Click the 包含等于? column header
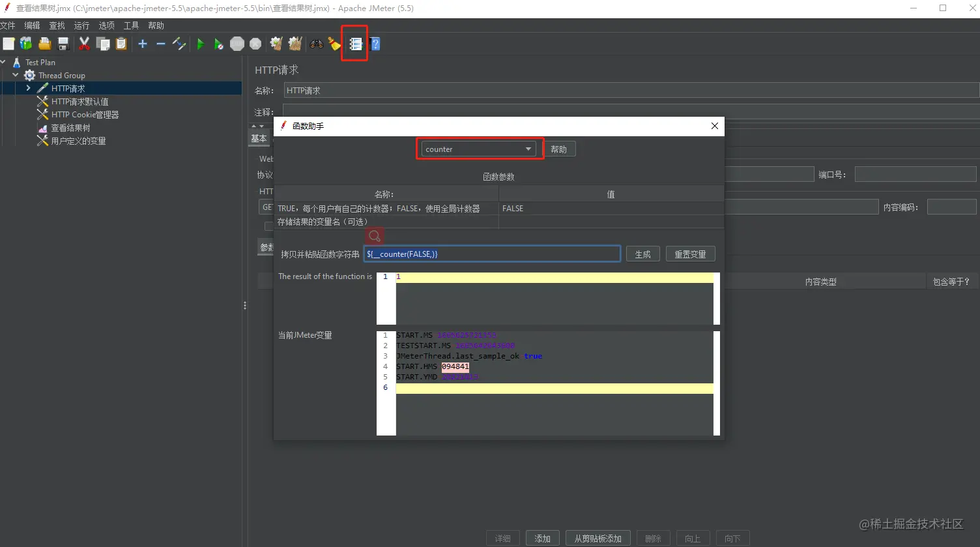This screenshot has height=547, width=980. pos(951,282)
